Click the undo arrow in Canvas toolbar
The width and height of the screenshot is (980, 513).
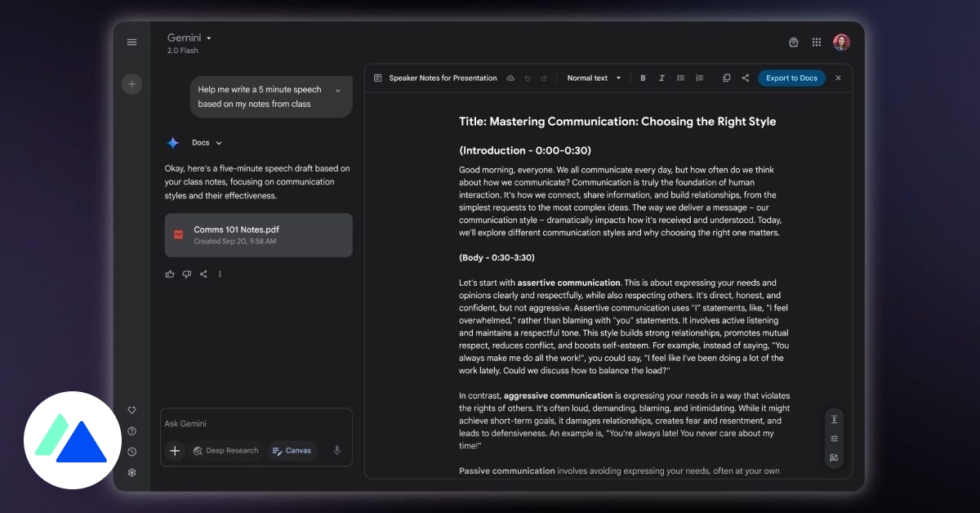(527, 78)
